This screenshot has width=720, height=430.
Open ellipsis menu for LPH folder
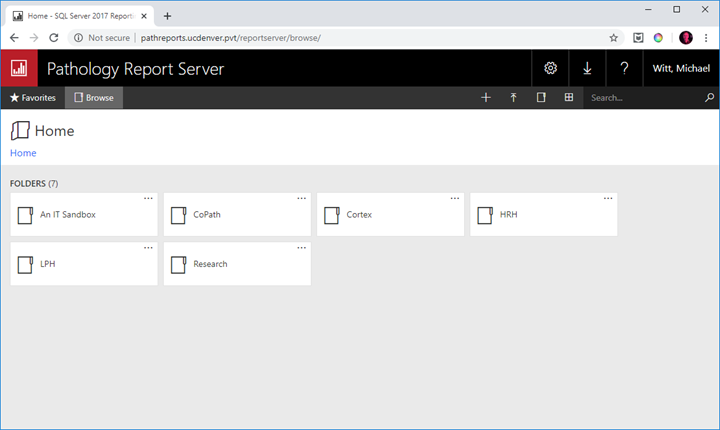point(148,248)
